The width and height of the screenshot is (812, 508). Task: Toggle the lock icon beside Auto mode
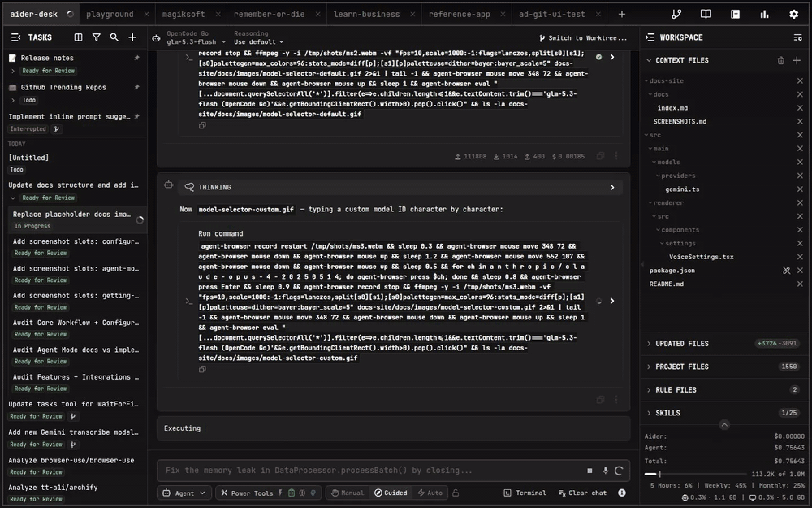pos(456,493)
